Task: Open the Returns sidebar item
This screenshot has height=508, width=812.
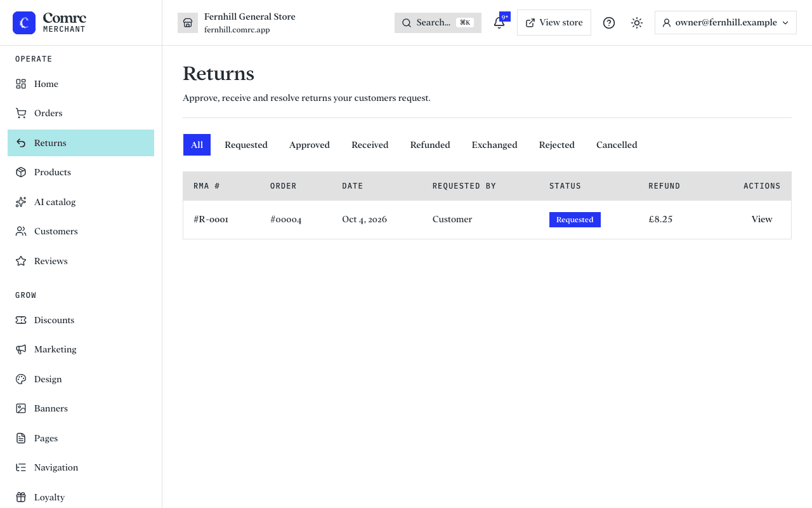Action: [x=81, y=143]
